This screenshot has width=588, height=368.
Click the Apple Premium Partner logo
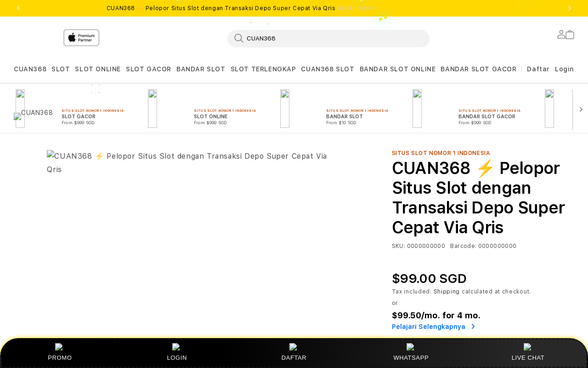pyautogui.click(x=81, y=38)
